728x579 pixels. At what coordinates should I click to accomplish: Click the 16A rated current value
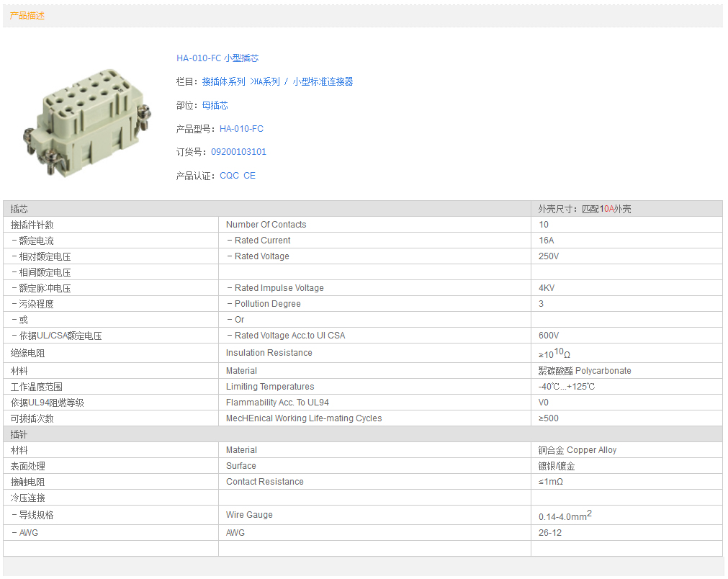[547, 241]
